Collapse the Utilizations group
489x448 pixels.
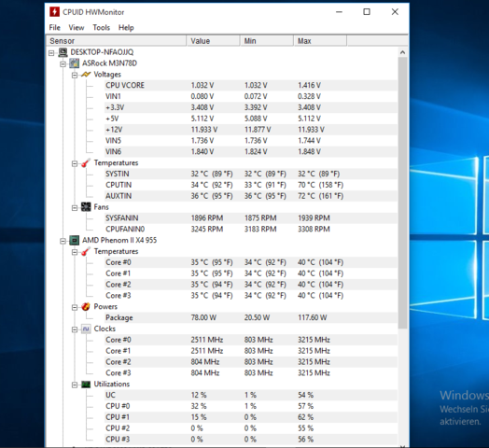point(75,385)
